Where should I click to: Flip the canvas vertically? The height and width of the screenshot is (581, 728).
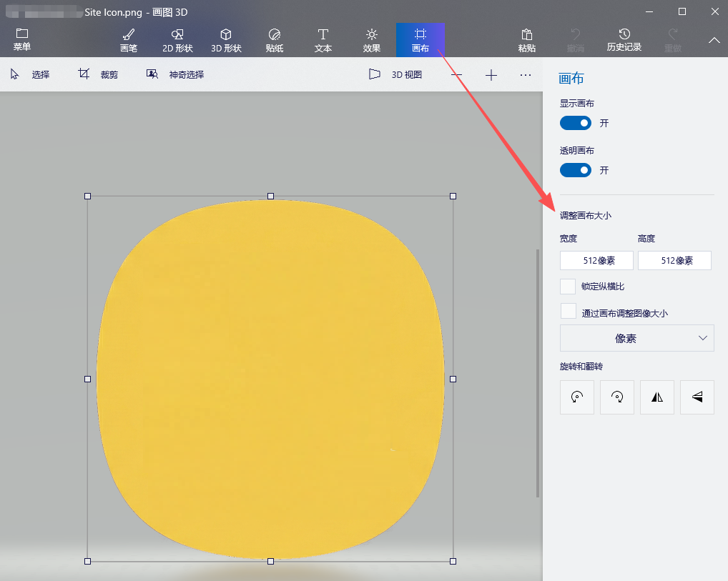tap(697, 397)
